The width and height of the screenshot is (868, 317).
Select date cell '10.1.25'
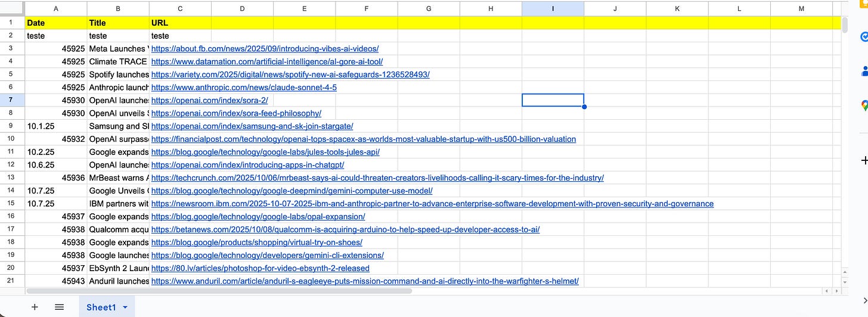(x=56, y=126)
